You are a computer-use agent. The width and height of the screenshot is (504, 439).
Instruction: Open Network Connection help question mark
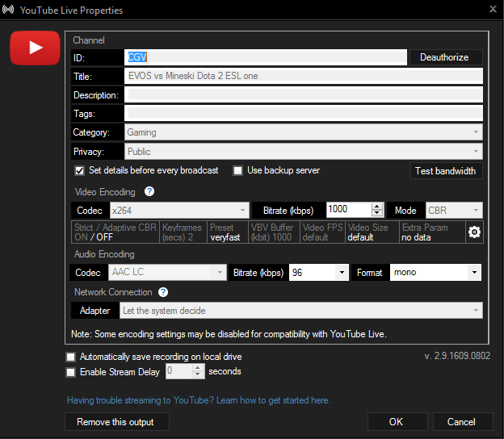pos(163,292)
